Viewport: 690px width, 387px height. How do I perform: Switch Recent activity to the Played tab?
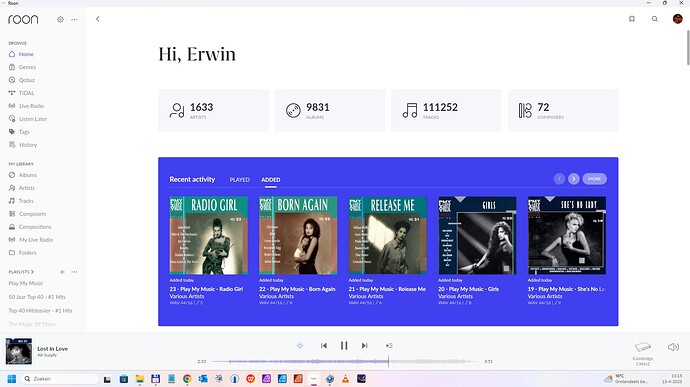click(239, 180)
